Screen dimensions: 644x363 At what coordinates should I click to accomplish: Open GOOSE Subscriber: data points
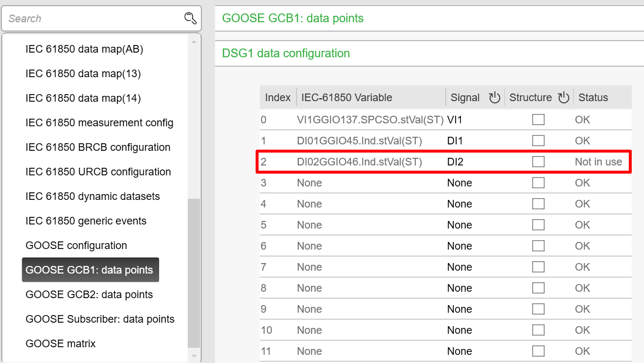(100, 319)
